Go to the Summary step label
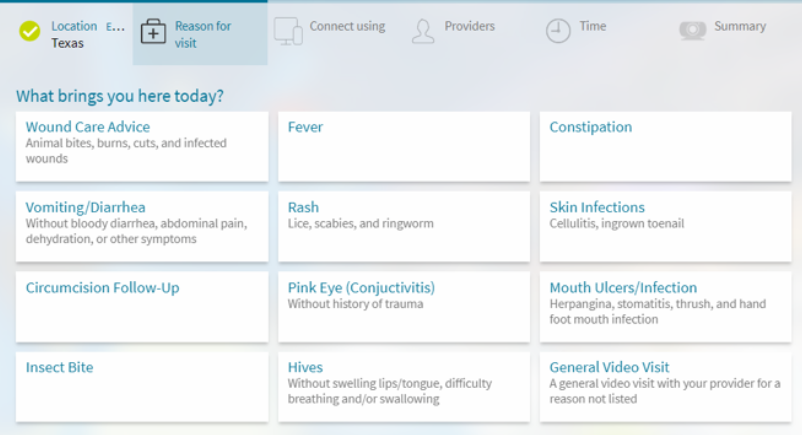 740,27
